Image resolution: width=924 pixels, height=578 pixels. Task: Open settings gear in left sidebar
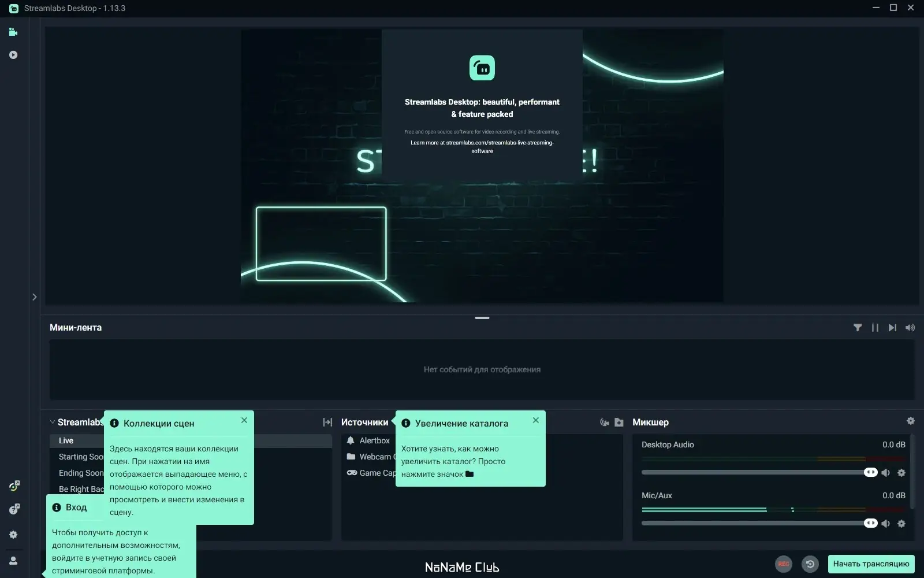(13, 535)
